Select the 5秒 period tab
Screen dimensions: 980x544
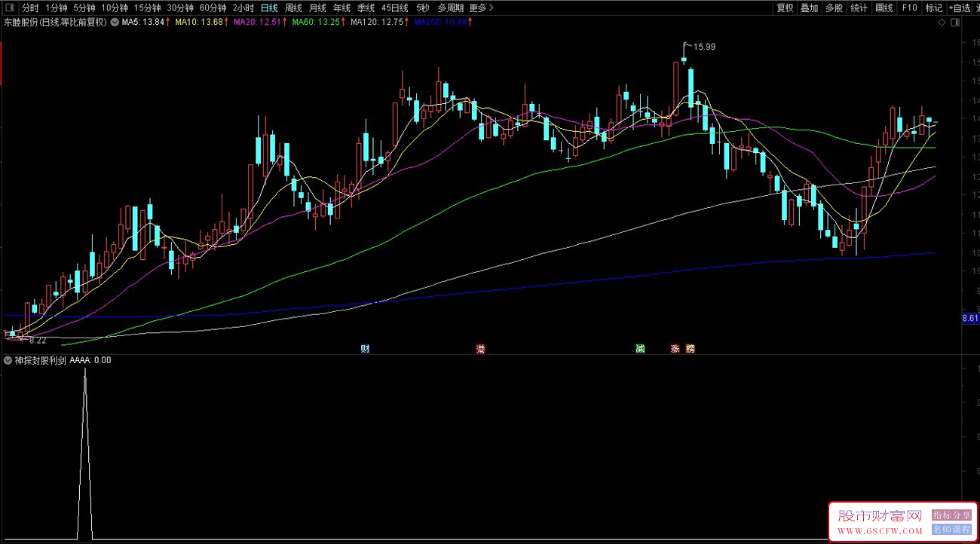click(422, 8)
